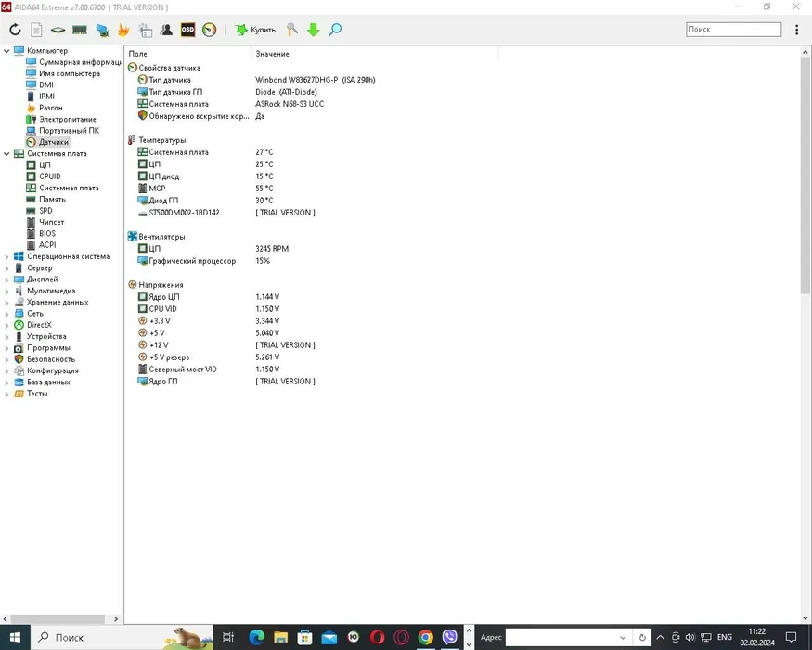Viewport: 812px width, 650px height.
Task: Select CPUID under Системная плата
Action: pos(49,176)
